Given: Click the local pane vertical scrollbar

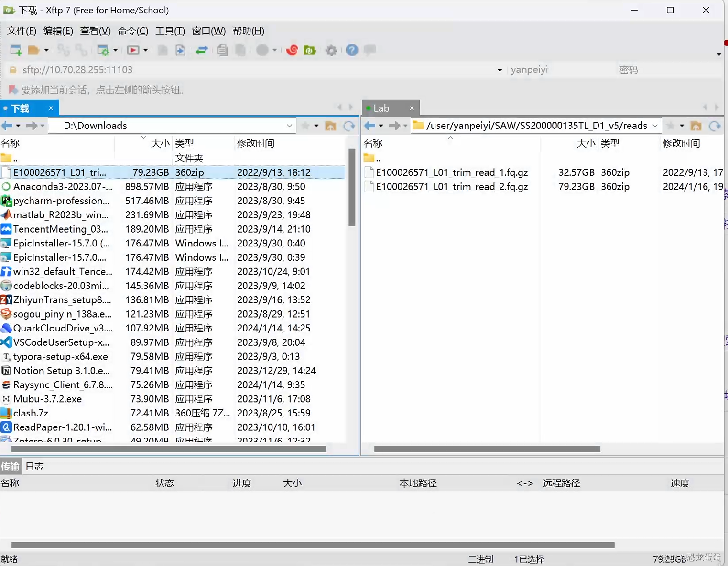Looking at the screenshot, I should click(352, 187).
